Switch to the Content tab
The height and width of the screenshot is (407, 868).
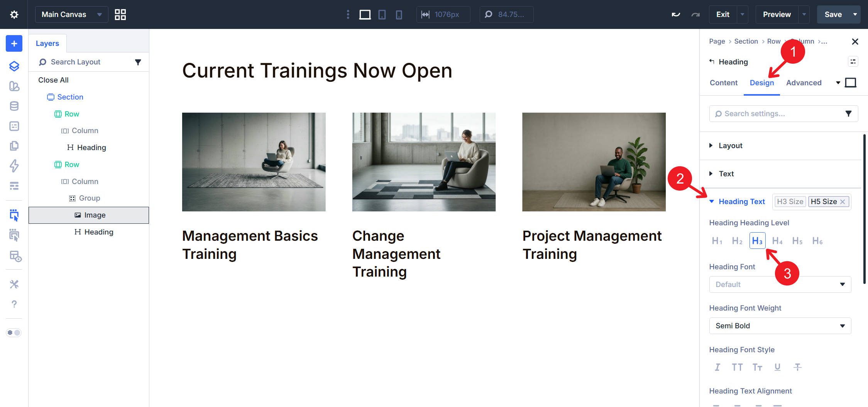(x=723, y=83)
